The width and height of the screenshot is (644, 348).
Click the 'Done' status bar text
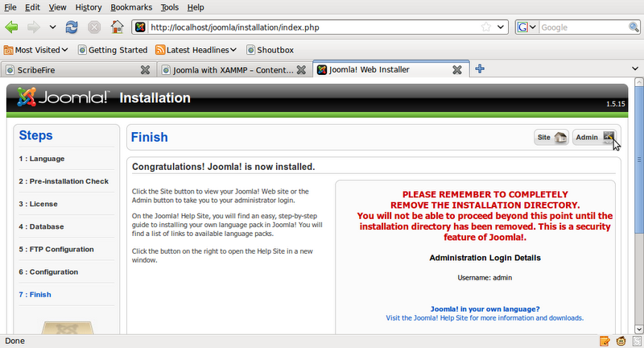(14, 341)
